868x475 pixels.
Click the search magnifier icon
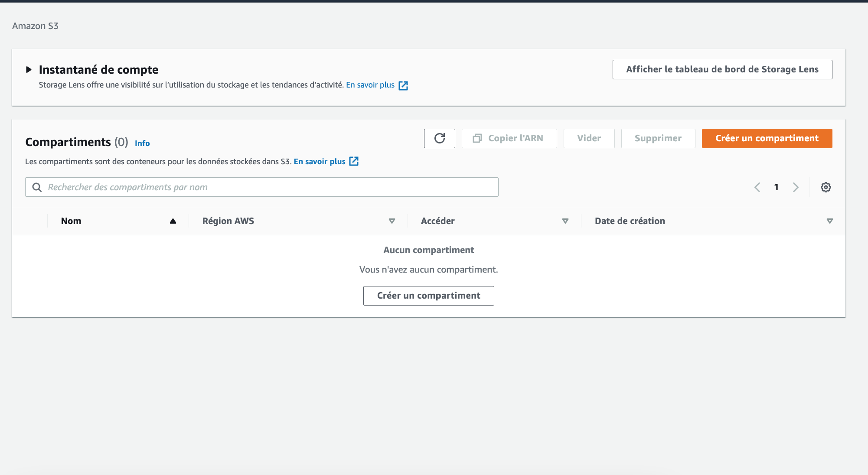point(36,187)
